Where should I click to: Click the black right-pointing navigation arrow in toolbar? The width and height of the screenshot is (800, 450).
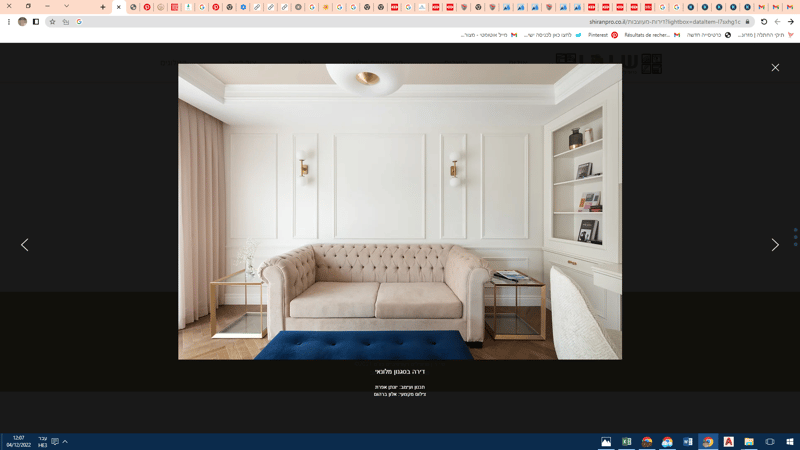[x=791, y=22]
